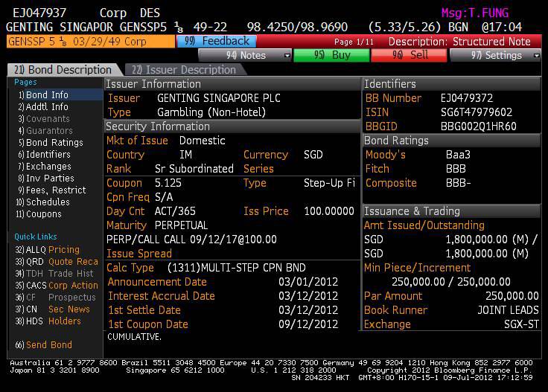Click (1311)MULTI-STEP CPN BND calc type
This screenshot has width=548, height=392.
pyautogui.click(x=236, y=268)
